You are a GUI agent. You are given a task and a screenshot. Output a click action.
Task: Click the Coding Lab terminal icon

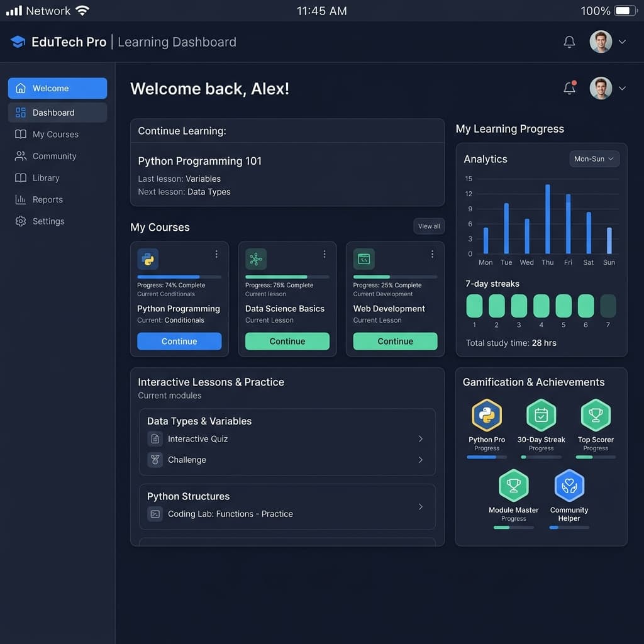coord(155,514)
